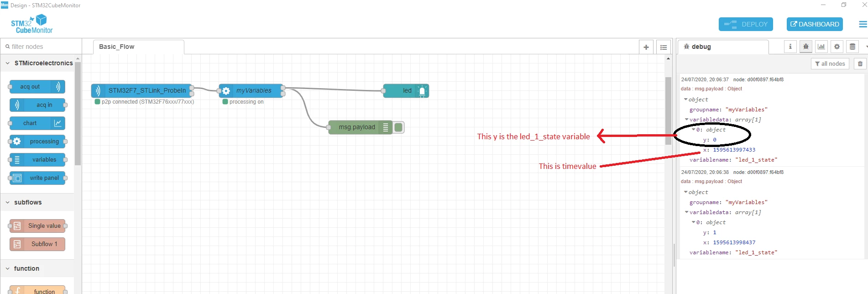Click first message groupname "myVariables"
The width and height of the screenshot is (868, 294).
tap(746, 110)
